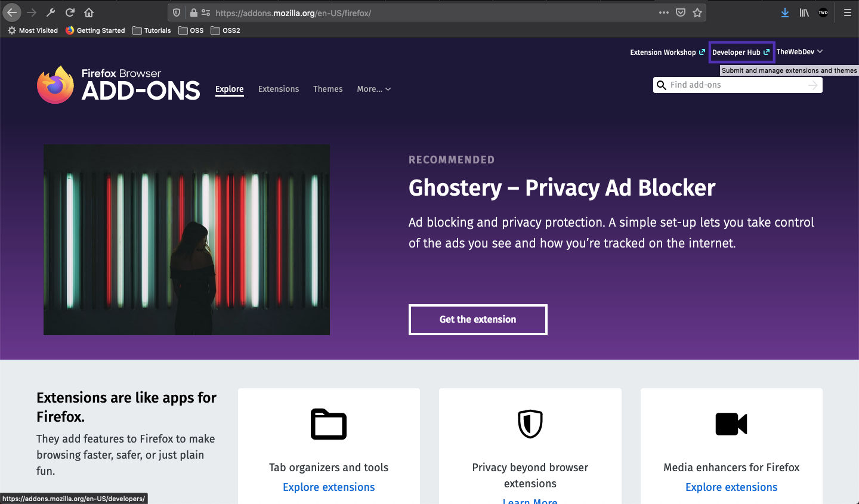
Task: Expand the TheWebDev account dropdown
Action: coord(799,52)
